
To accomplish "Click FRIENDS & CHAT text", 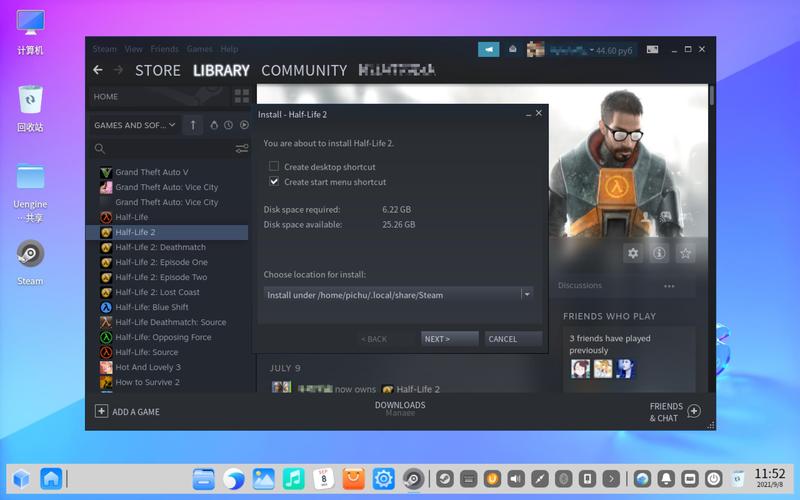I will click(x=666, y=412).
